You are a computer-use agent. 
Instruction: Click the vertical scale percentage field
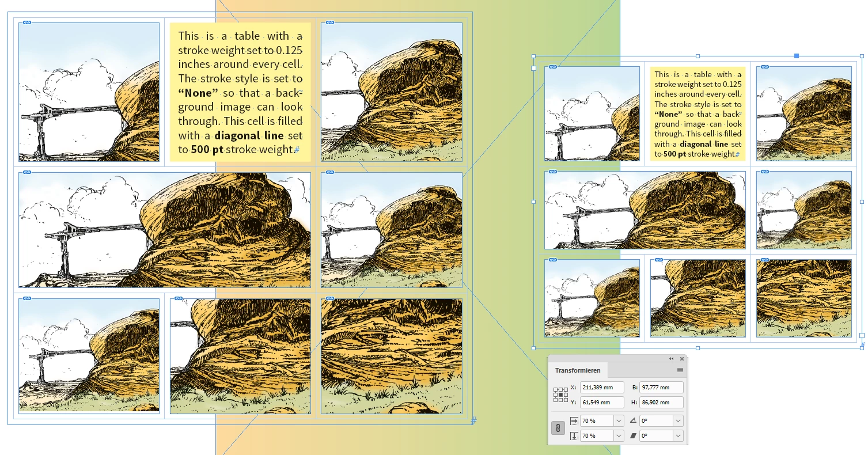597,436
